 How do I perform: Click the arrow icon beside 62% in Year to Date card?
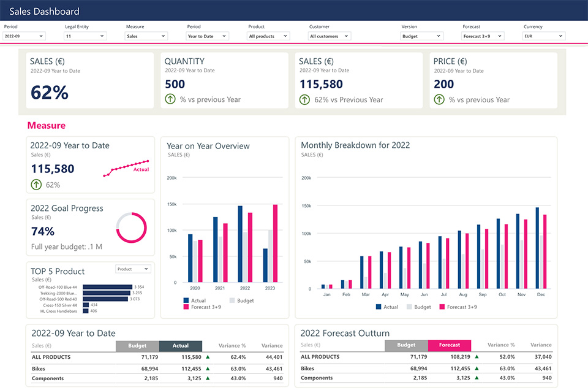(35, 185)
